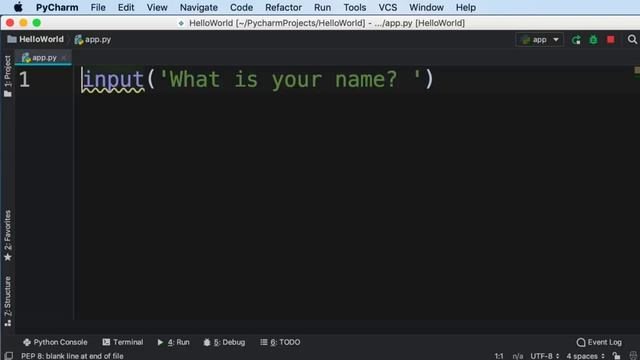The image size is (640, 360).
Task: Click the underlined input function call
Action: coord(113,80)
